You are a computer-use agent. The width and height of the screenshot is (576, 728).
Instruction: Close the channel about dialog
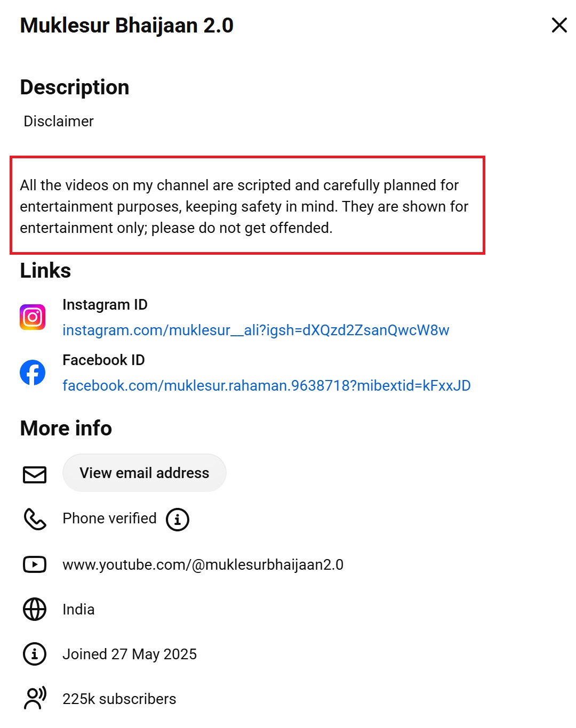559,25
